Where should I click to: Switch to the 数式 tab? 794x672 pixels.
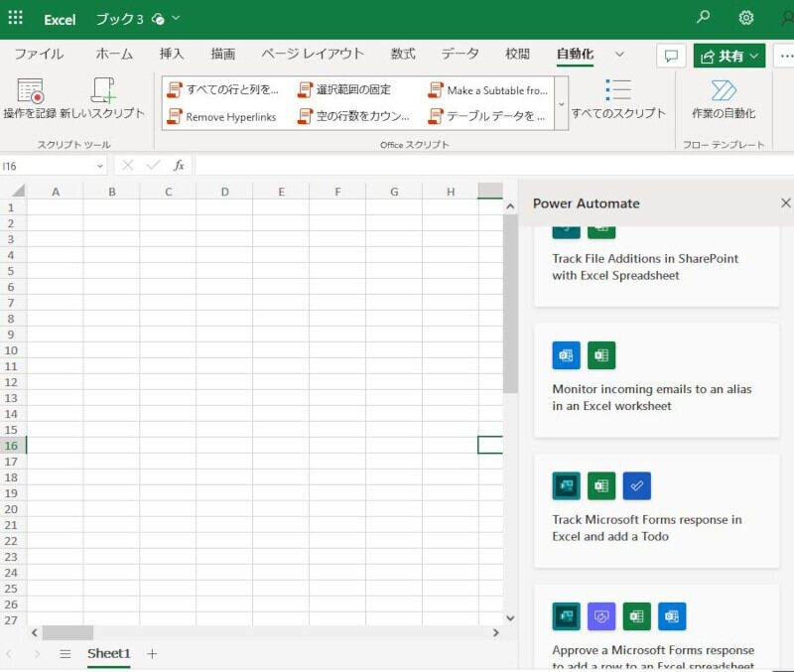coord(403,54)
